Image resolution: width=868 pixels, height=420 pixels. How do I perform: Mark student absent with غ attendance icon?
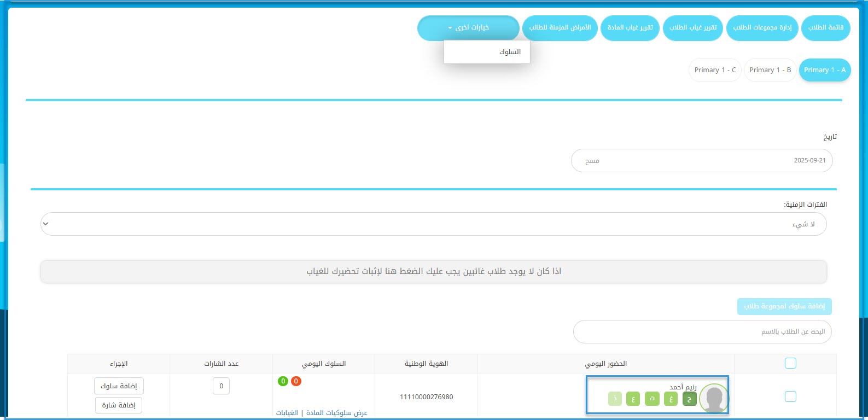671,399
